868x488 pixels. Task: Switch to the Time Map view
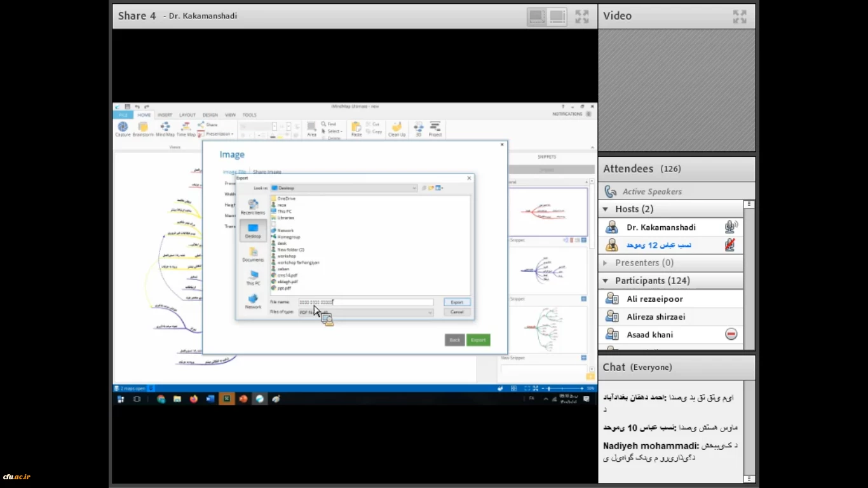point(186,128)
